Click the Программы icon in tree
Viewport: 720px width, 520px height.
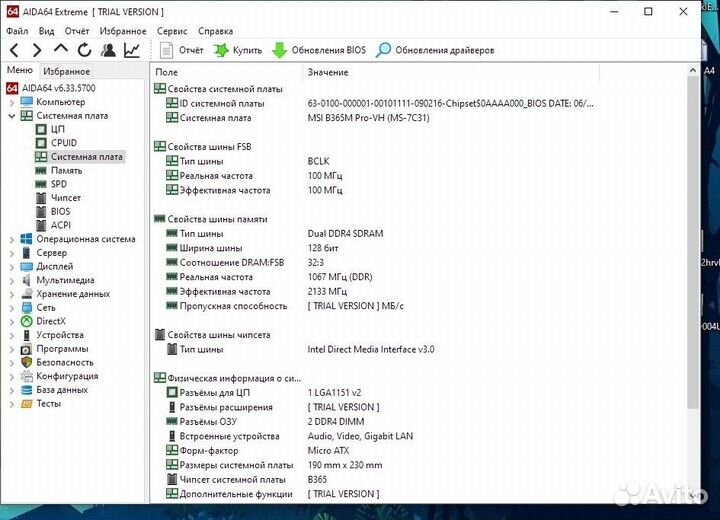[27, 349]
